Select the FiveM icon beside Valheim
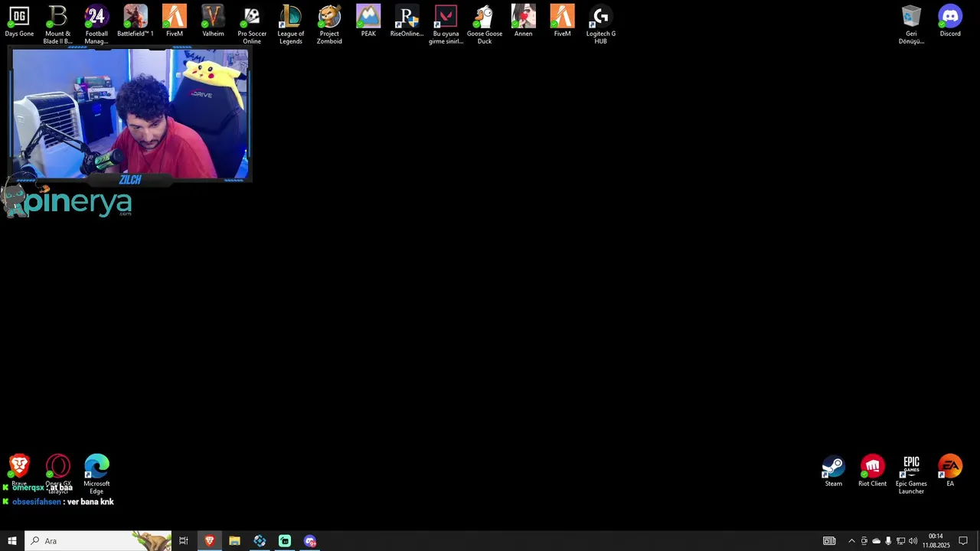Screen dimensions: 980x551 pos(175,21)
